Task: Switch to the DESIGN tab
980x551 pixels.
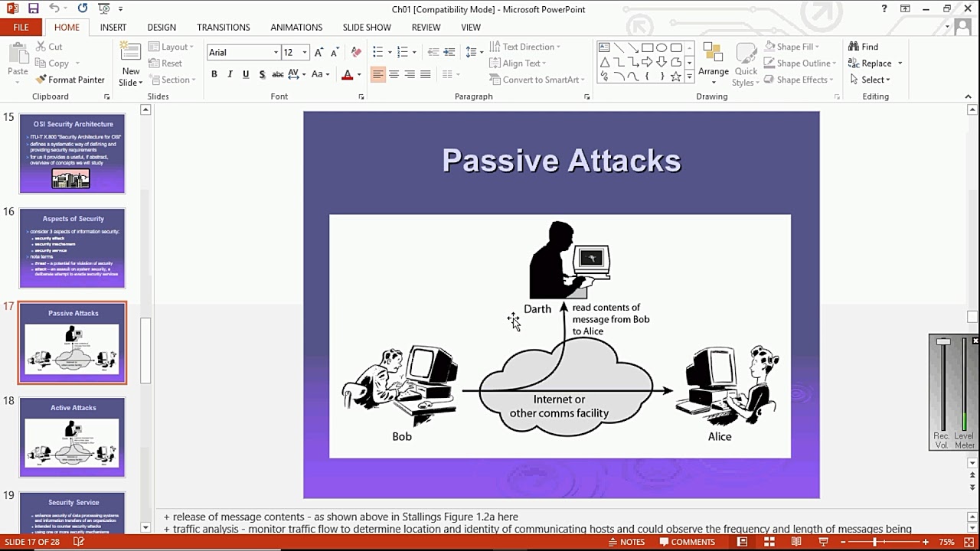Action: pos(162,27)
